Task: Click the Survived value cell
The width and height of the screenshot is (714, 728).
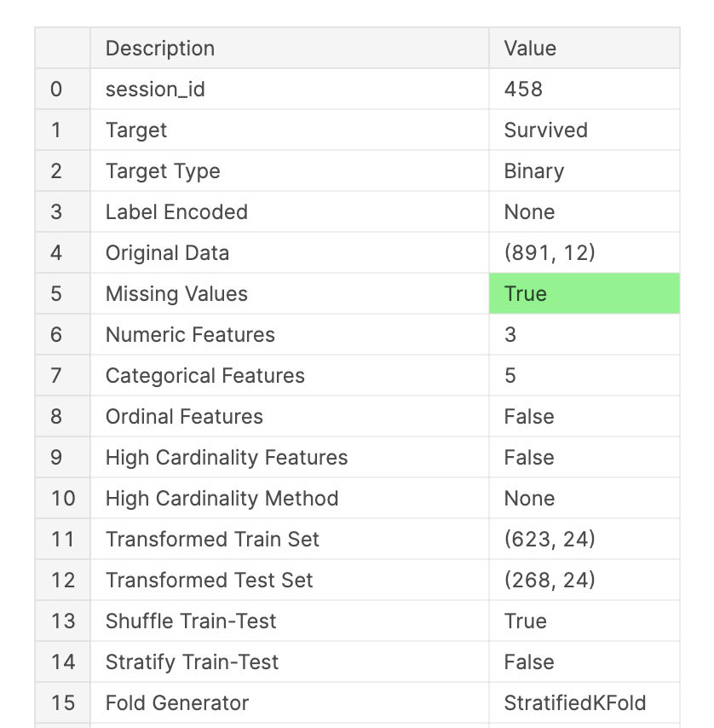Action: point(546,130)
